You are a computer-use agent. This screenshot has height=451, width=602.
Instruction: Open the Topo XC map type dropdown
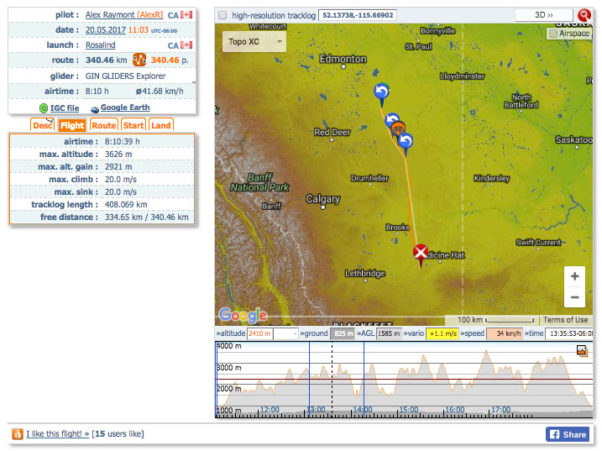click(x=254, y=41)
